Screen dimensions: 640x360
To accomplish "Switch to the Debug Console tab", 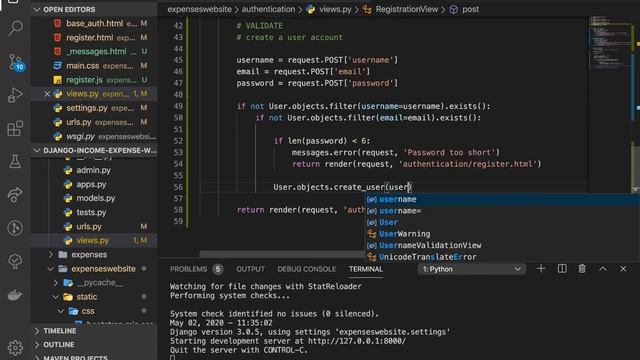I will click(307, 269).
